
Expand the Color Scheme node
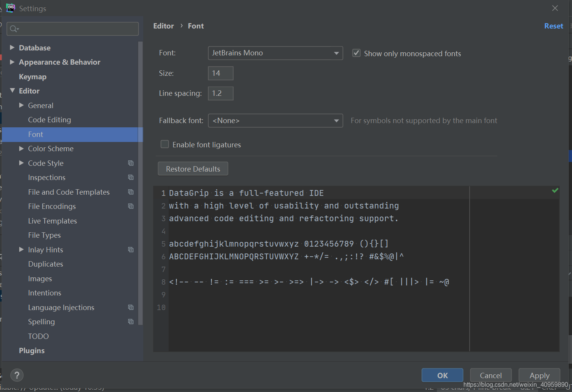click(22, 148)
